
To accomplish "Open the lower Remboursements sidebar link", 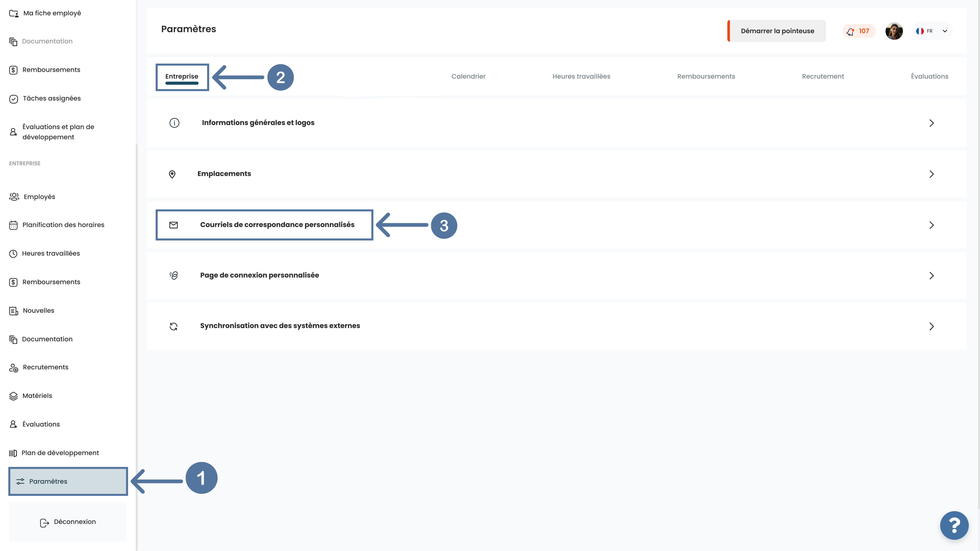I will pyautogui.click(x=51, y=282).
